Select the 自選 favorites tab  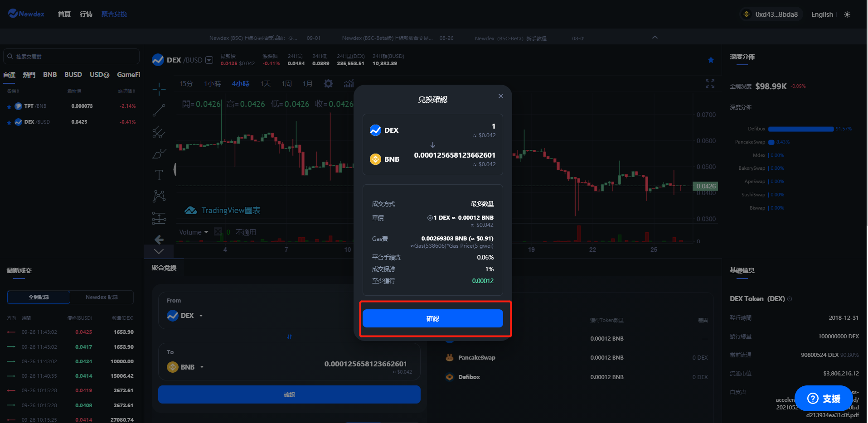coord(10,75)
